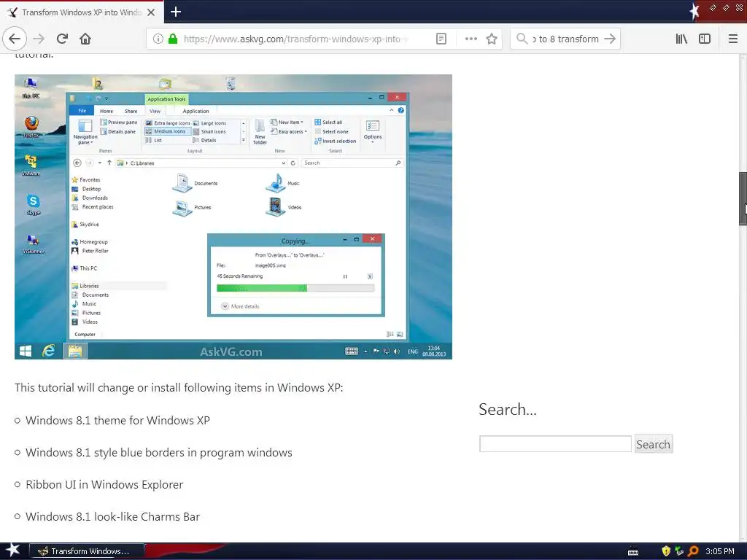Focus the sidebar Search text box

(555, 444)
